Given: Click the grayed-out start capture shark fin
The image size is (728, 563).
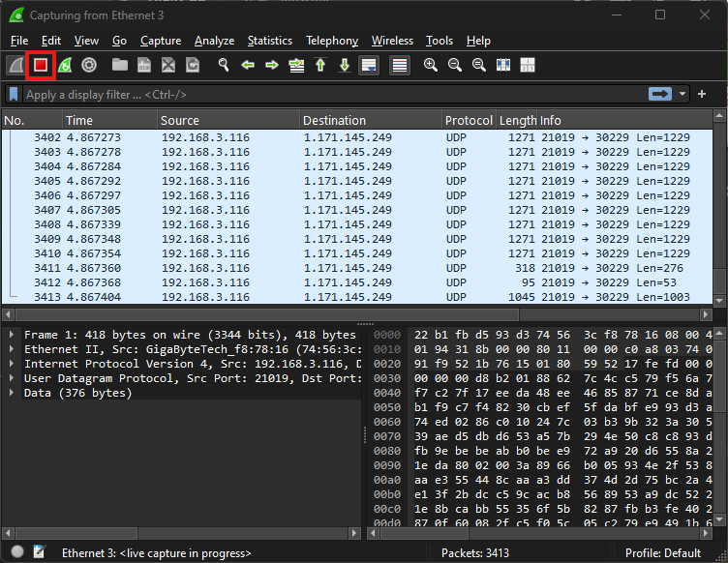Looking at the screenshot, I should (x=16, y=66).
